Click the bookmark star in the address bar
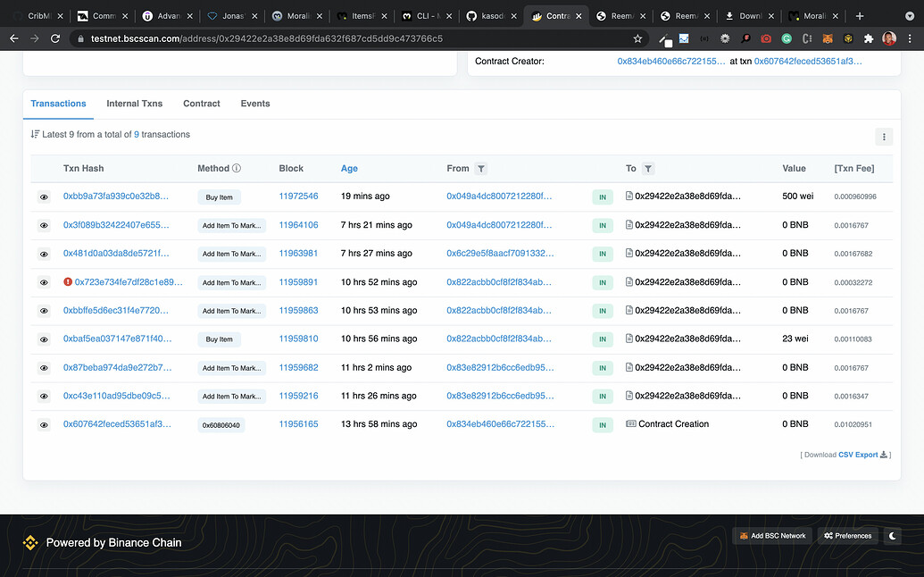The image size is (924, 577). click(636, 38)
